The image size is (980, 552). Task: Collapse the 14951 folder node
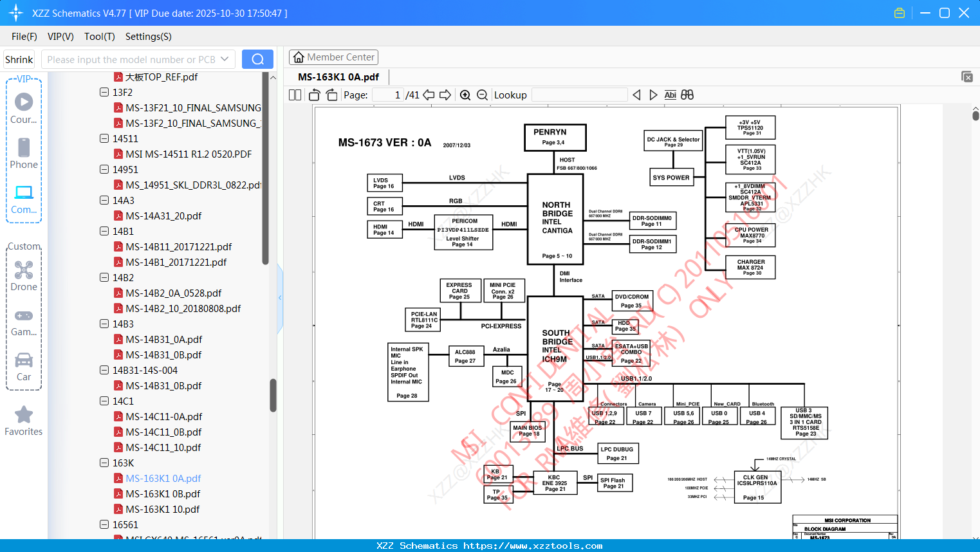click(104, 169)
